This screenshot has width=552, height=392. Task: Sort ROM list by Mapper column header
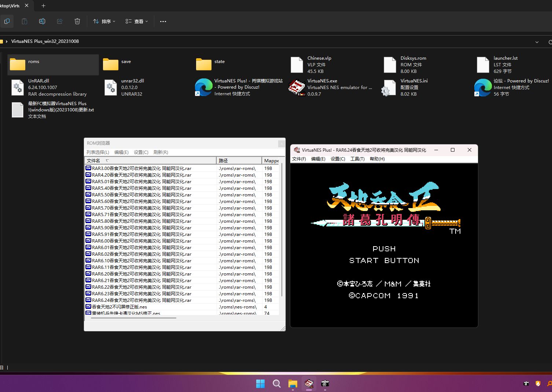[x=271, y=160]
